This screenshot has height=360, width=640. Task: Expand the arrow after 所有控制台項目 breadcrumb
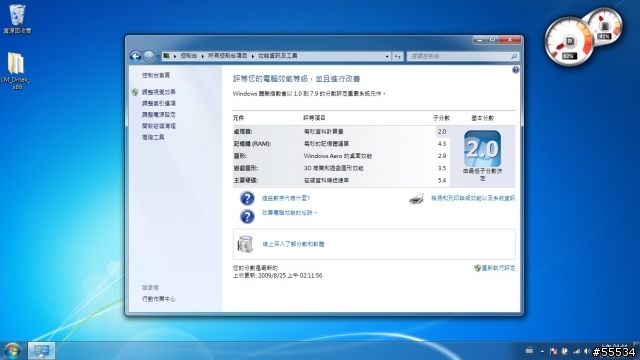pos(253,56)
